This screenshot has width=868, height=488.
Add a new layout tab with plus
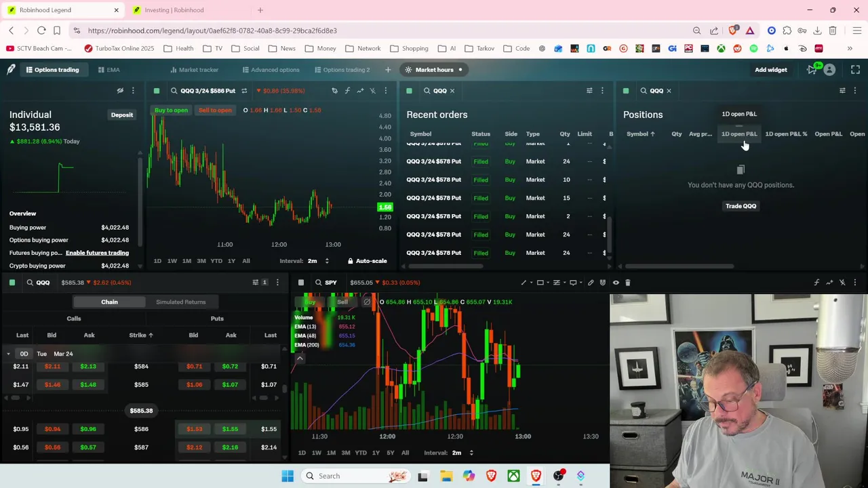tap(388, 70)
